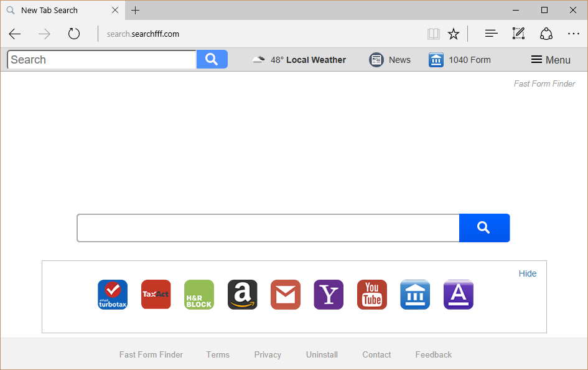Open the purple letter A shortcut icon
588x370 pixels.
(x=459, y=295)
